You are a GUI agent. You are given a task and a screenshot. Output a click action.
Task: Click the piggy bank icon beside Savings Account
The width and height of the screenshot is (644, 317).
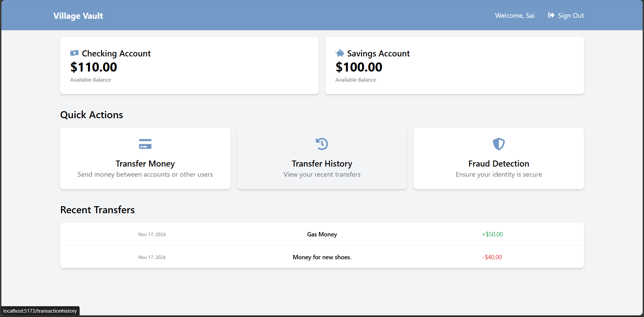(339, 53)
